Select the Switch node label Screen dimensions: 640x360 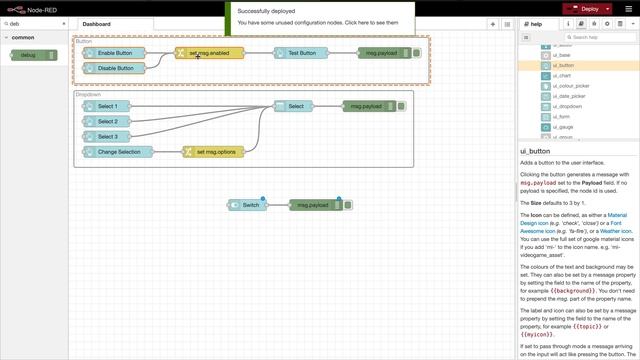[x=251, y=205]
